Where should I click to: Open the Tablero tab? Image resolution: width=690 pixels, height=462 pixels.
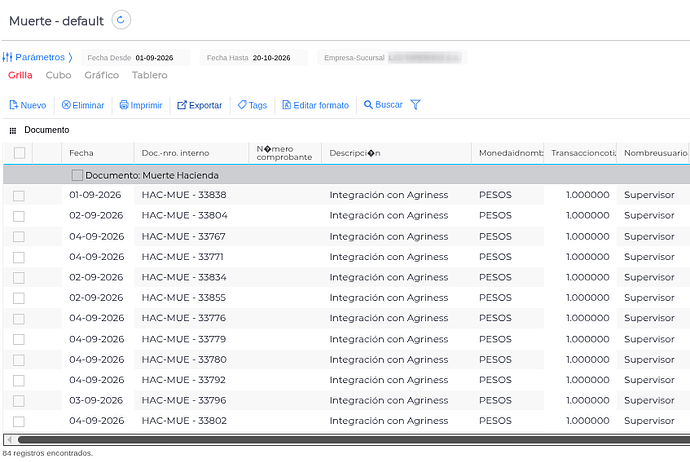tap(150, 75)
